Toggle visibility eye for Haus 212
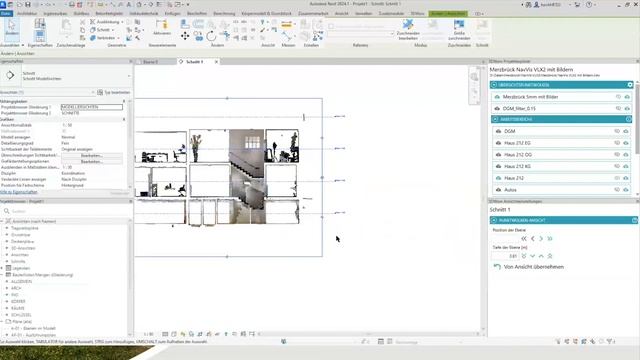 click(x=617, y=178)
